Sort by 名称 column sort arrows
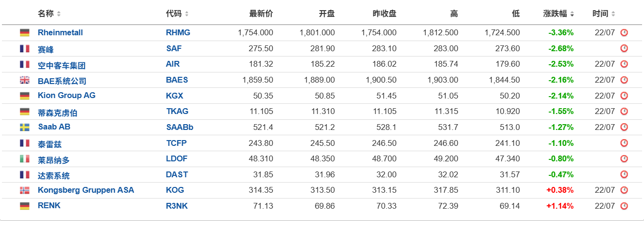 point(59,14)
